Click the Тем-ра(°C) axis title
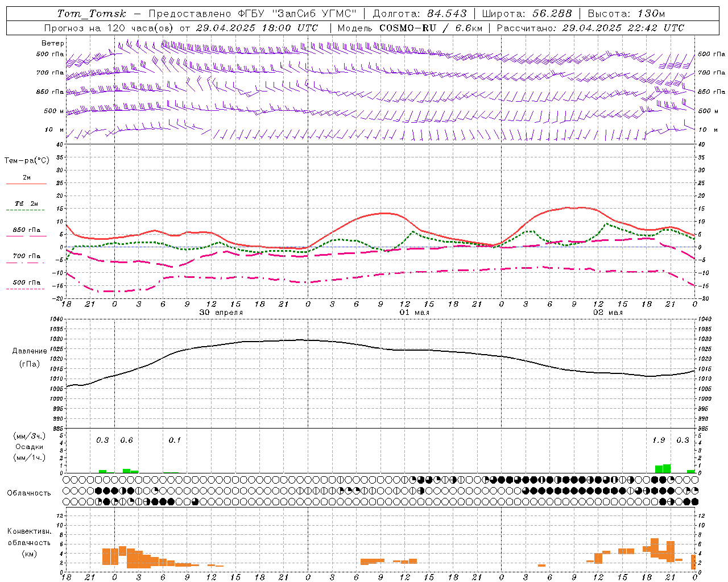Screen dimensions: 728x582 (x=27, y=161)
